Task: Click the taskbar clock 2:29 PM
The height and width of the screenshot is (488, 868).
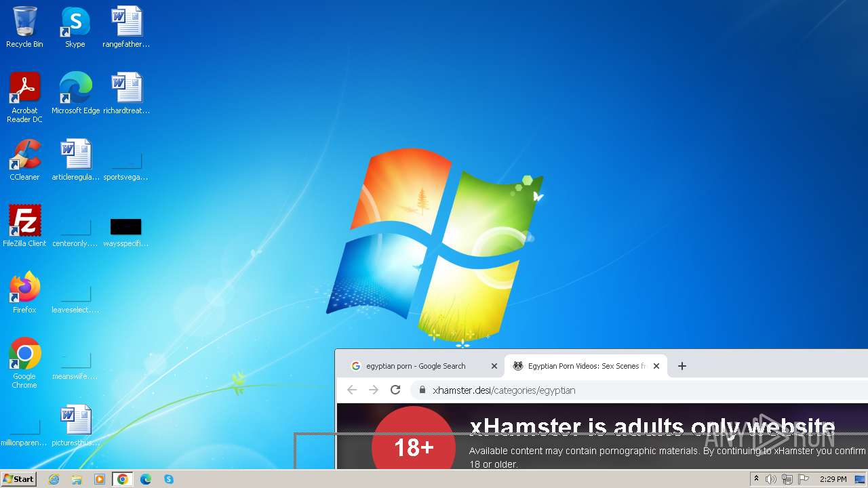Action: [833, 479]
